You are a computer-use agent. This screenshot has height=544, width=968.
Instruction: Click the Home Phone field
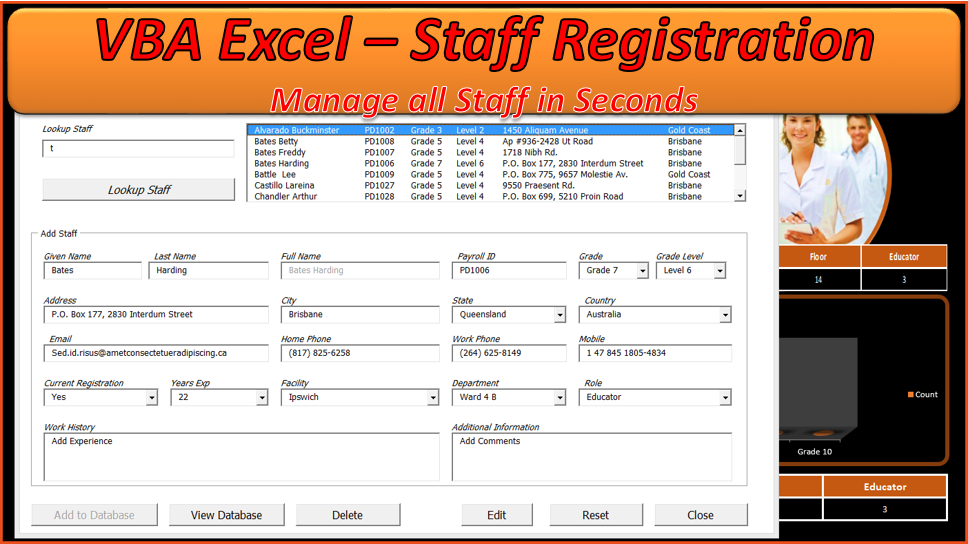click(360, 353)
